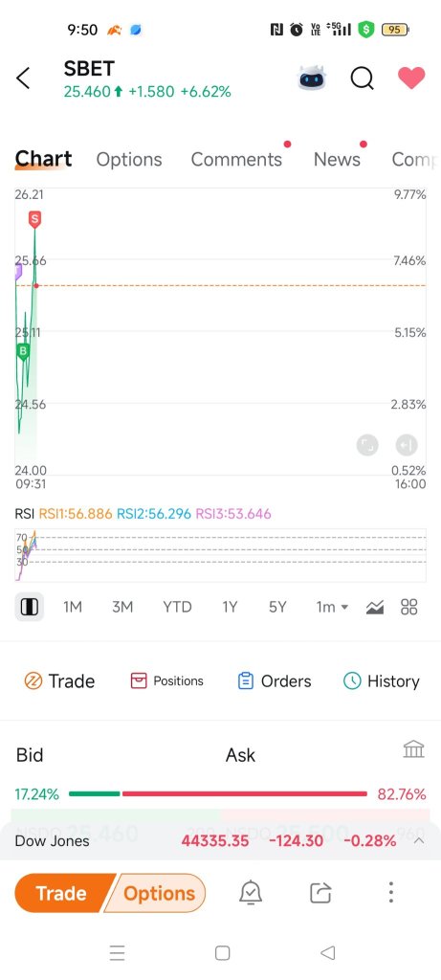Open the Orders clipboard shortcut
441x980 pixels.
click(x=275, y=681)
